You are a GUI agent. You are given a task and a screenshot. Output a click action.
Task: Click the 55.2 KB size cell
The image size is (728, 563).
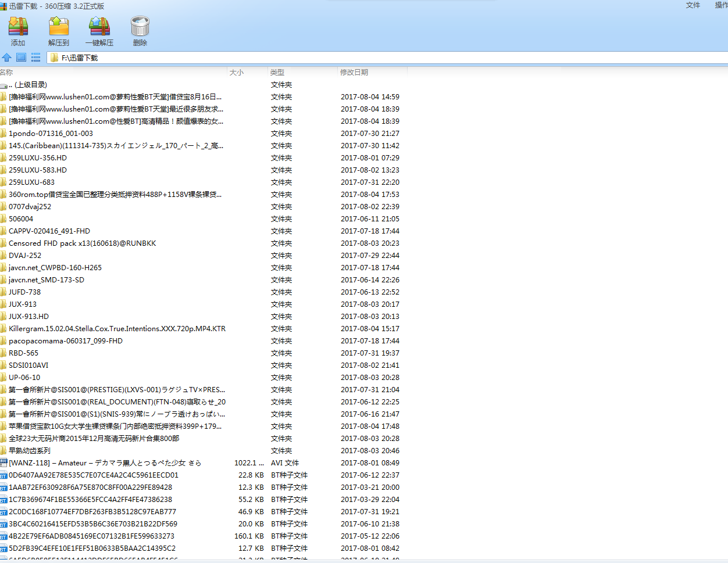coord(251,500)
